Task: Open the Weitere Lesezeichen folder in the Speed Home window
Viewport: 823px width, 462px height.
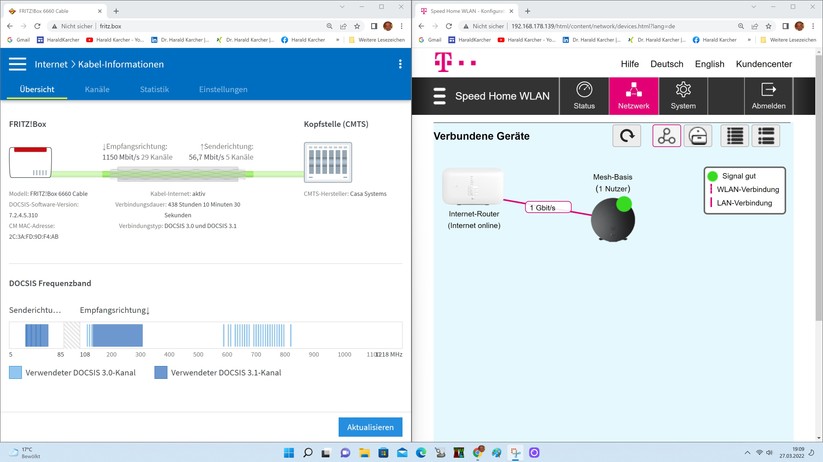Action: pyautogui.click(x=788, y=39)
